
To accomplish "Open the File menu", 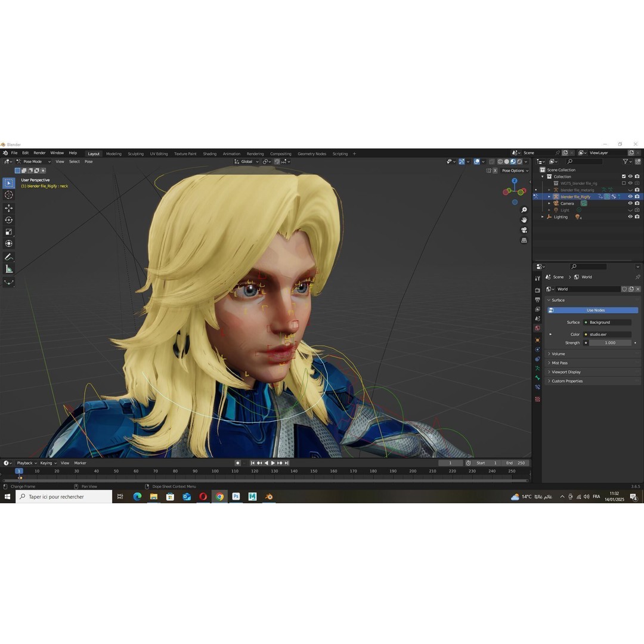I will point(14,153).
